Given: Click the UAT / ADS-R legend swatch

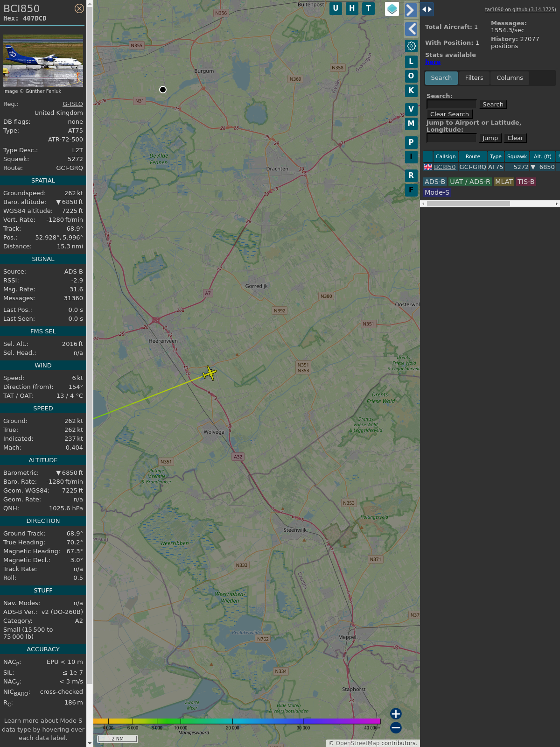Looking at the screenshot, I should click(470, 182).
